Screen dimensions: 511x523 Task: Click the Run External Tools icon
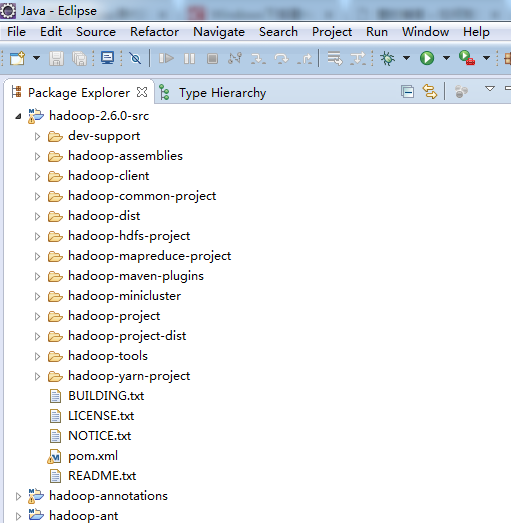pyautogui.click(x=467, y=58)
